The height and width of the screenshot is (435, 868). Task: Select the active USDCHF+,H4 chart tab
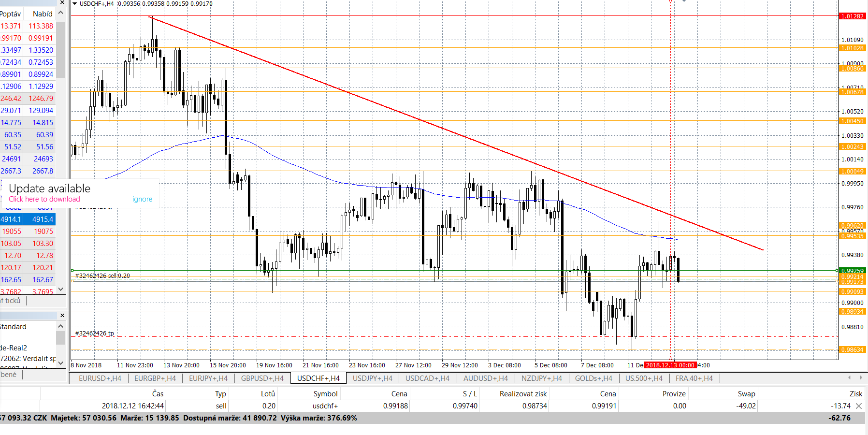click(x=318, y=378)
